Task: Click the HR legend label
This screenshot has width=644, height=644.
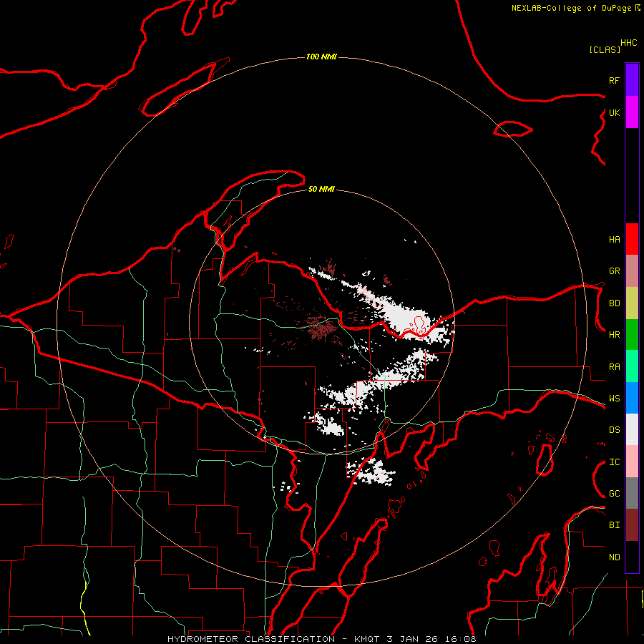Action: coord(614,335)
